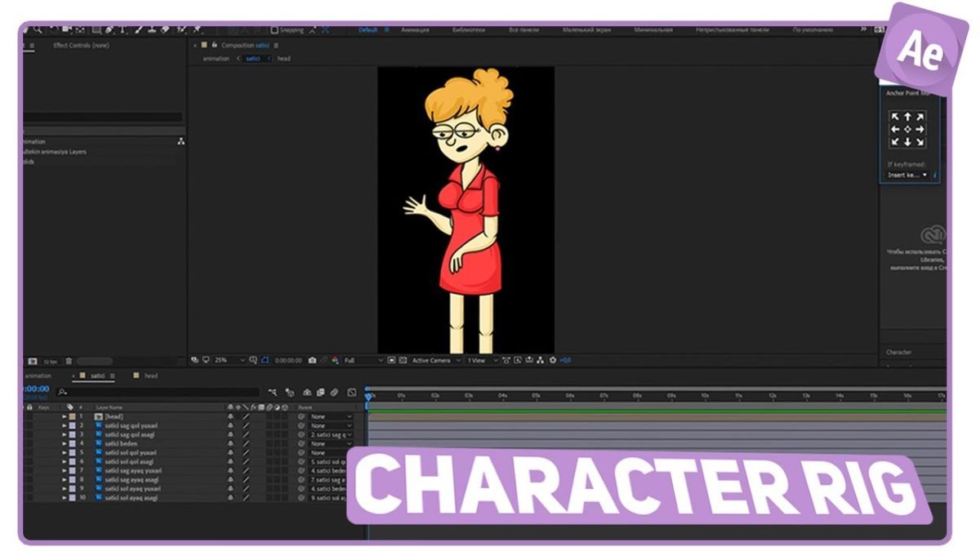Expand the [head] layer properties

click(65, 416)
